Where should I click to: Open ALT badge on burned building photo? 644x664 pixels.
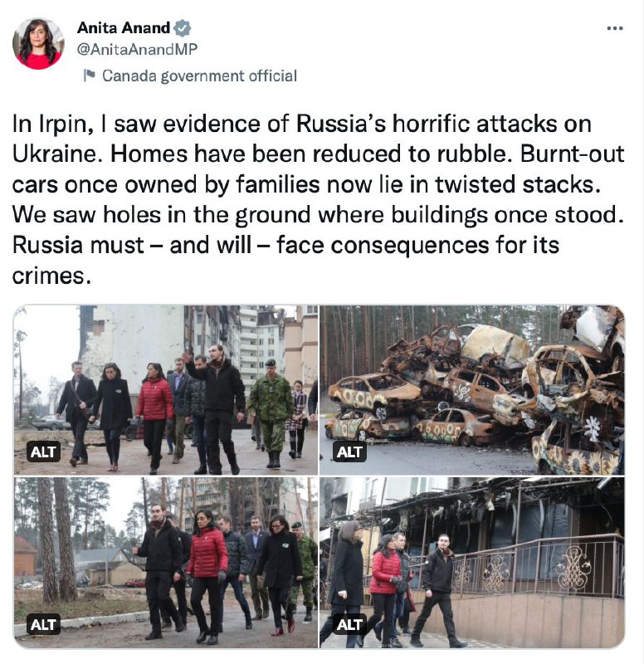coord(349,625)
